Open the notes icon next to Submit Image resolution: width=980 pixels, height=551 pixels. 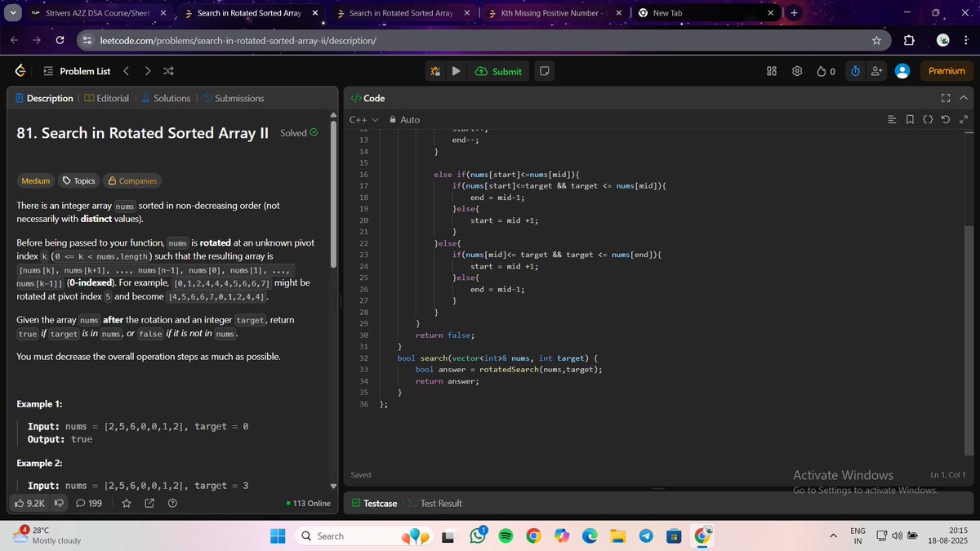tap(544, 72)
